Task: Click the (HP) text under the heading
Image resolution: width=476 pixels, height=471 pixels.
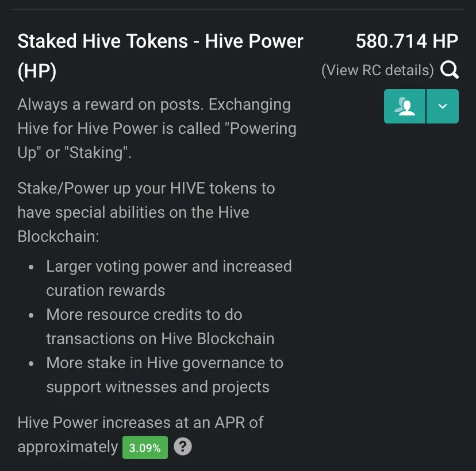Action: pyautogui.click(x=37, y=72)
